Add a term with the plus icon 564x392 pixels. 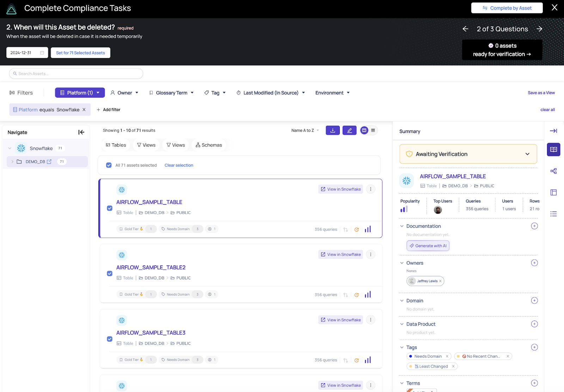[534, 383]
